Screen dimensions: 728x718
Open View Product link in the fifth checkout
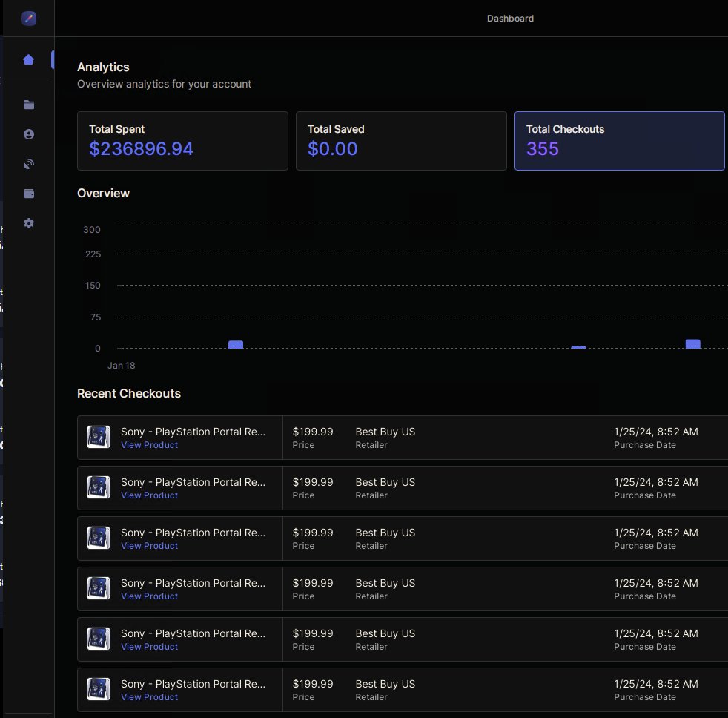click(150, 647)
